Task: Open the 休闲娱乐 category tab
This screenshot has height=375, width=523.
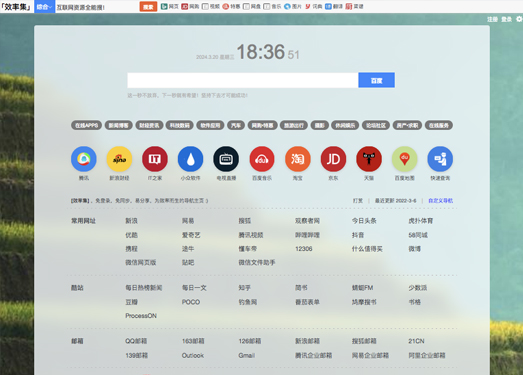Action: (x=345, y=125)
